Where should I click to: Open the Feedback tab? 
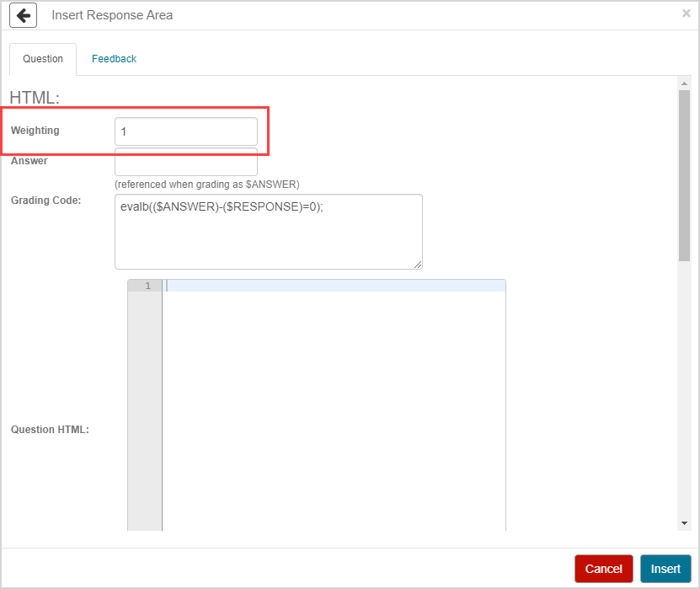(114, 59)
